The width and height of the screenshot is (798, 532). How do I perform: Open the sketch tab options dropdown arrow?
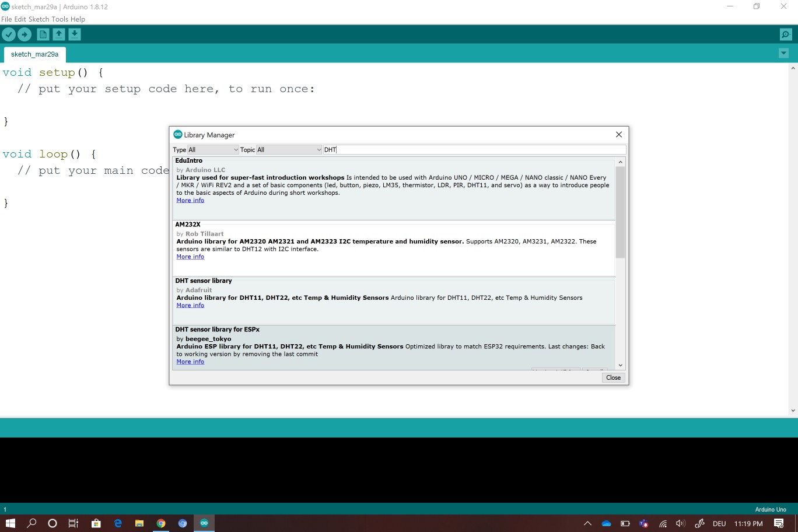[x=783, y=54]
